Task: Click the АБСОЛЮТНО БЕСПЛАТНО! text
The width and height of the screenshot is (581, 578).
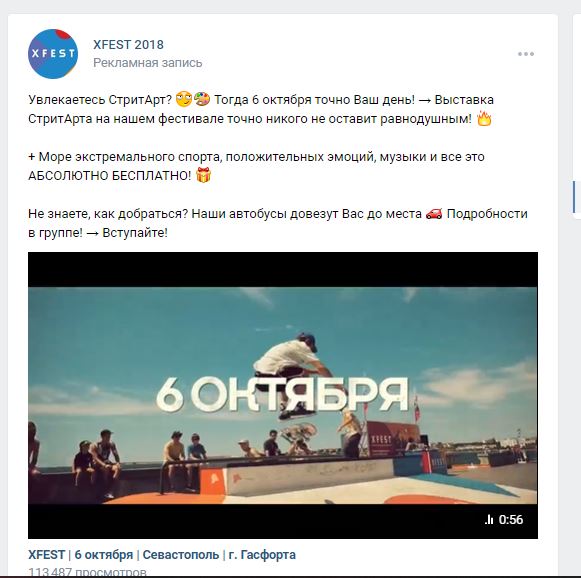Action: [x=110, y=176]
